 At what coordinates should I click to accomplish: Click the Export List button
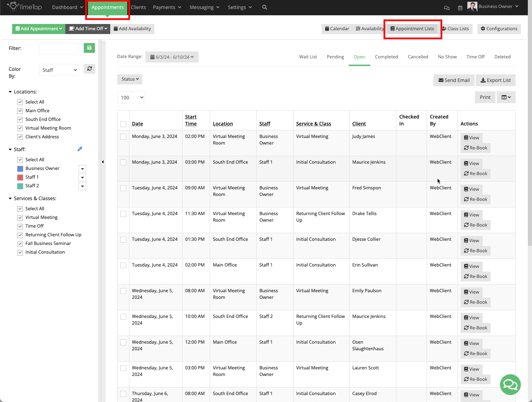click(495, 80)
